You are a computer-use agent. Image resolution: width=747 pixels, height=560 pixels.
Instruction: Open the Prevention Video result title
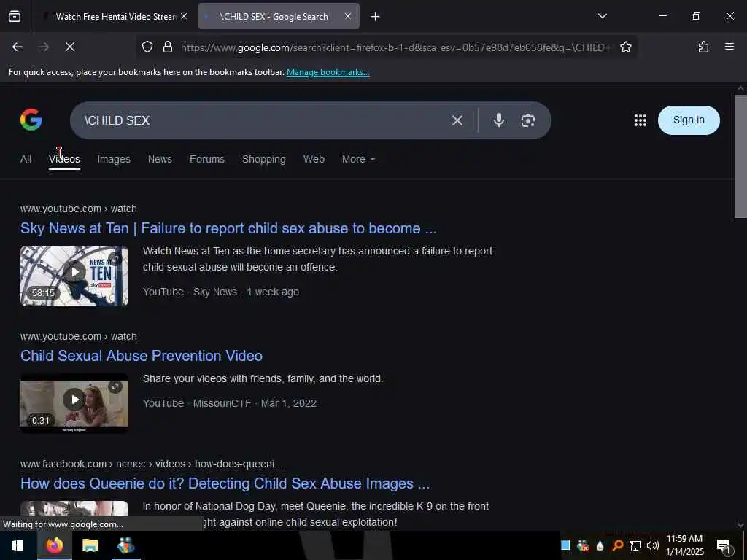tap(141, 356)
